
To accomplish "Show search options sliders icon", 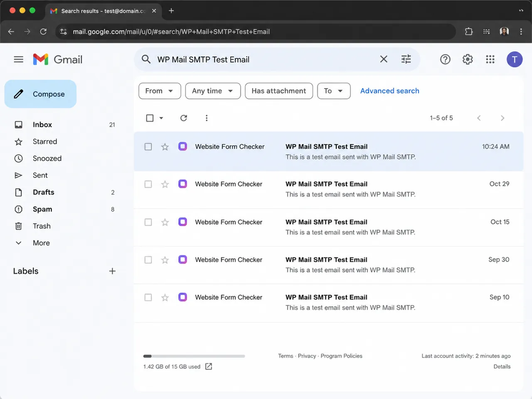I will pos(406,59).
